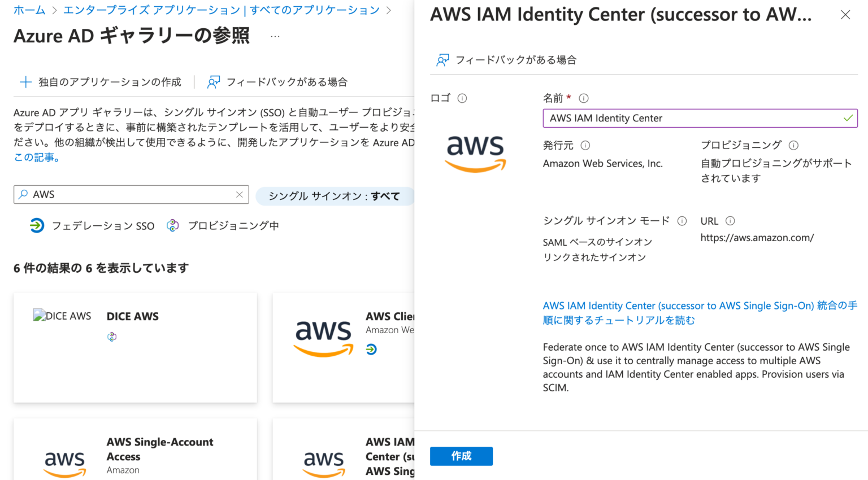
Task: Expand the ellipsis next to the page title
Action: click(275, 36)
